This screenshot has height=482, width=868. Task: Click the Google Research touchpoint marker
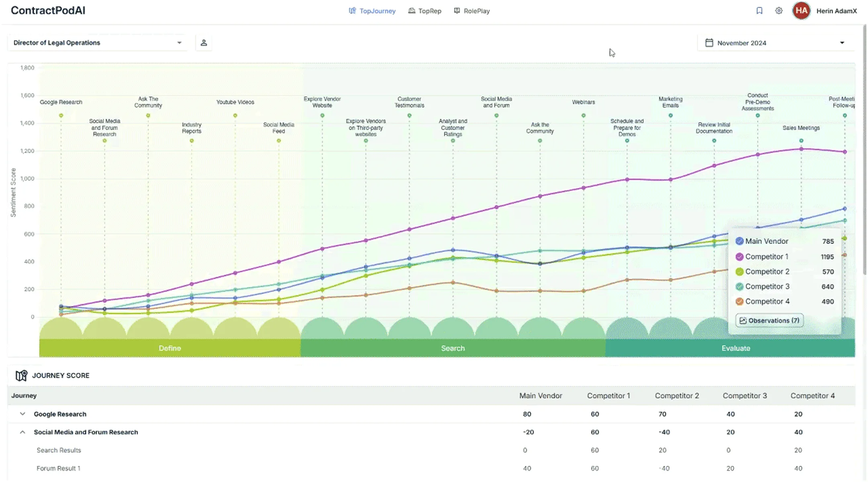coord(61,116)
